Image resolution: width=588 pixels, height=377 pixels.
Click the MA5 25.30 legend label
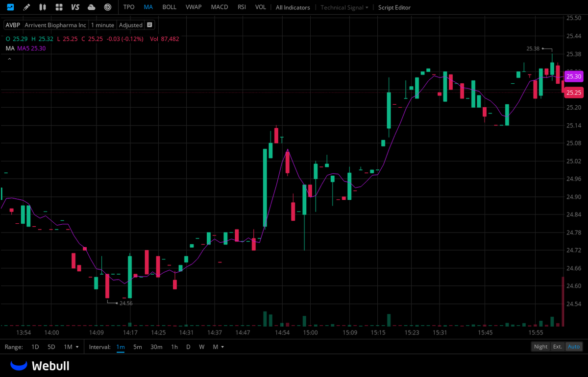[x=31, y=48]
